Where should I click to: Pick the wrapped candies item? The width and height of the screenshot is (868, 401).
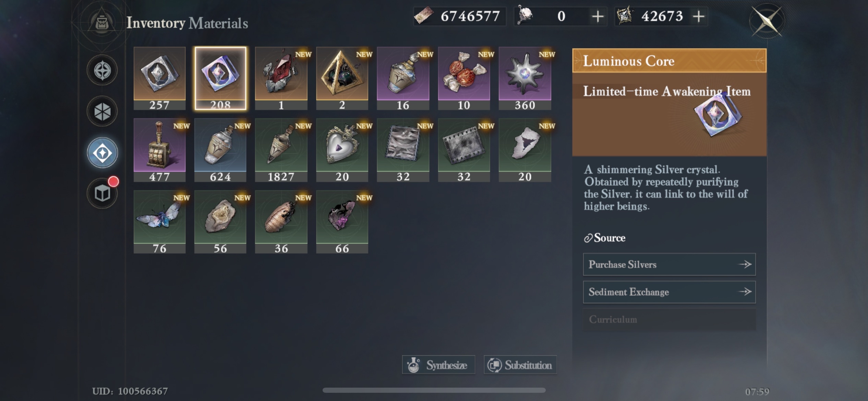(x=463, y=78)
